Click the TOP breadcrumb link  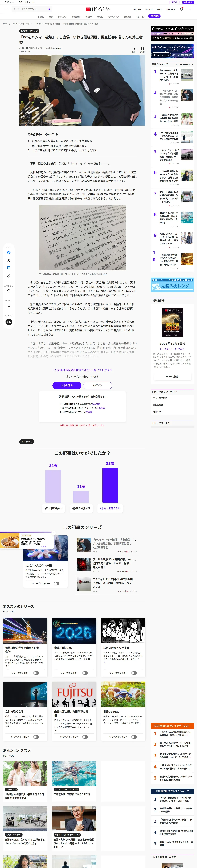pos(5,24)
